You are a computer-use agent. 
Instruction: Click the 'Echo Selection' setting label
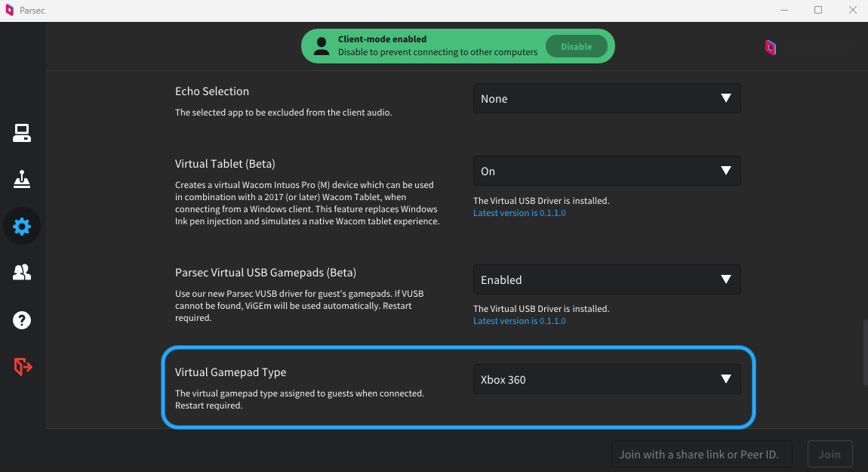click(212, 91)
